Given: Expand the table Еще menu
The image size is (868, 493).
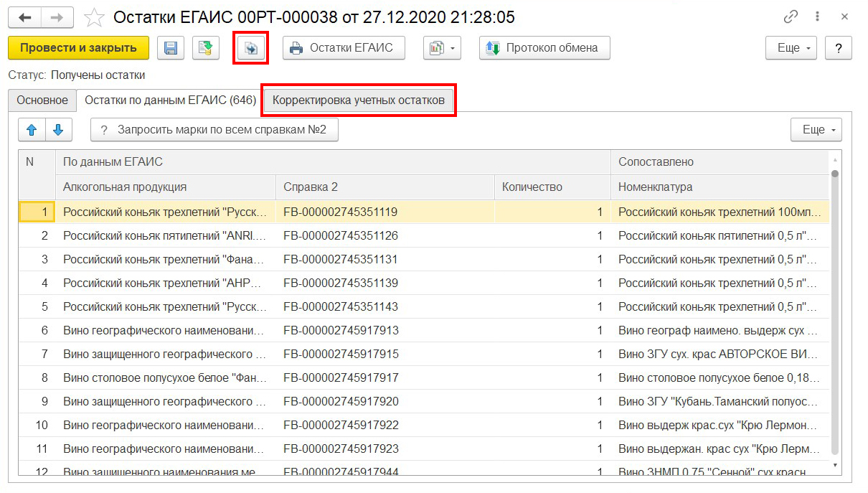Looking at the screenshot, I should coord(816,130).
